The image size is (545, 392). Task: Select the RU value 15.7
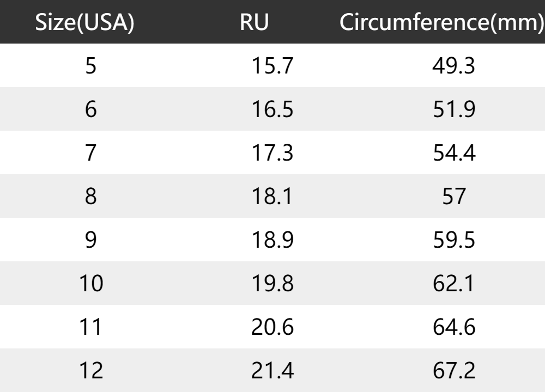tap(272, 66)
